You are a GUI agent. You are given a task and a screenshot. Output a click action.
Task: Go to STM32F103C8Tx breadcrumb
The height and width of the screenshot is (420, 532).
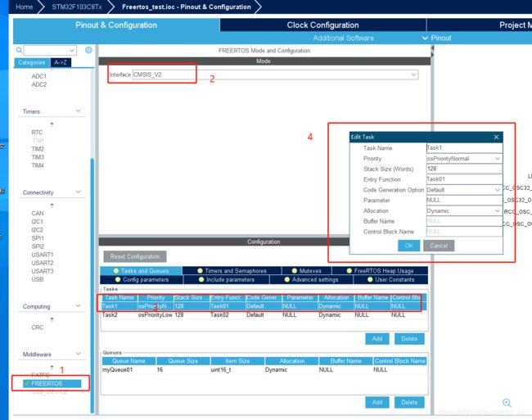(x=77, y=7)
